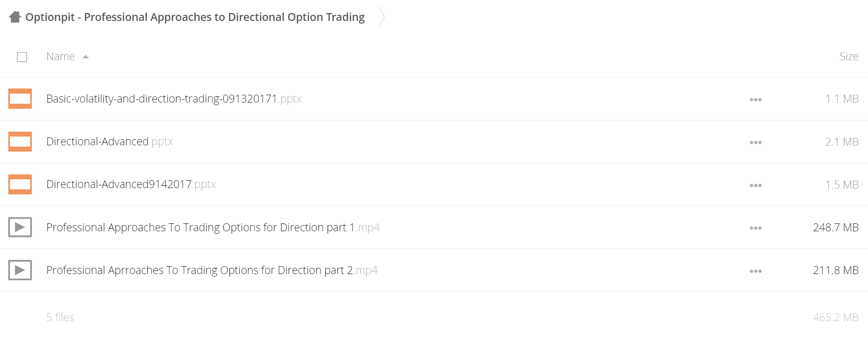Open Optionpit folder breadcrumb link
This screenshot has width=868, height=346.
click(195, 17)
